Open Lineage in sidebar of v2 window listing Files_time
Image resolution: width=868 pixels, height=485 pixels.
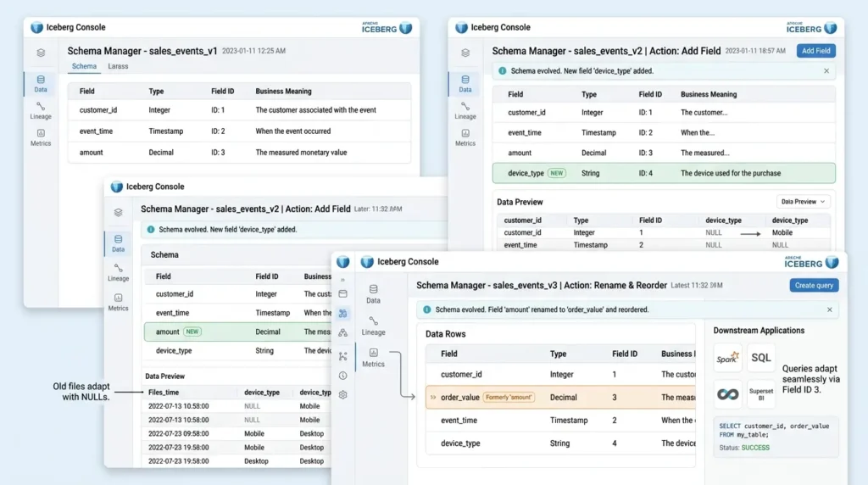(x=118, y=272)
